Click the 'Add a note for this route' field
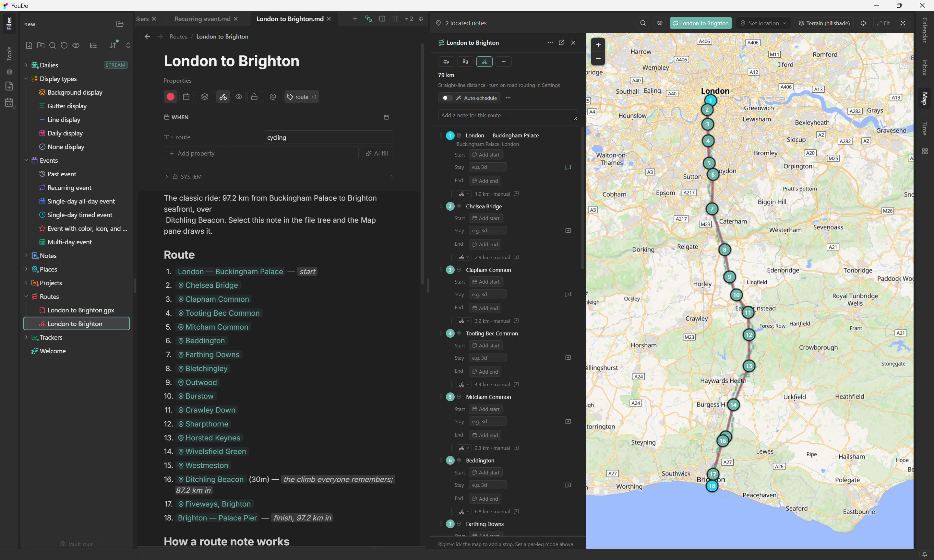The height and width of the screenshot is (560, 934). (x=508, y=115)
